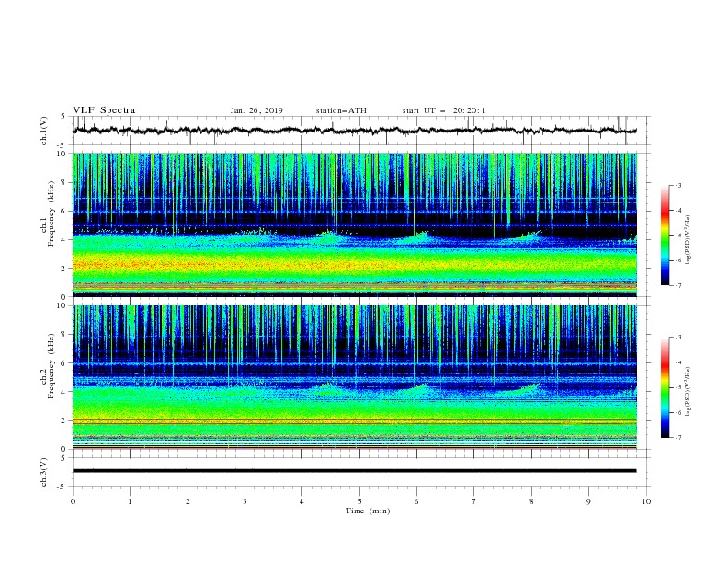The image size is (728, 563).
Task: Click the ch.1 spectrogram color scale bar
Action: (665, 236)
